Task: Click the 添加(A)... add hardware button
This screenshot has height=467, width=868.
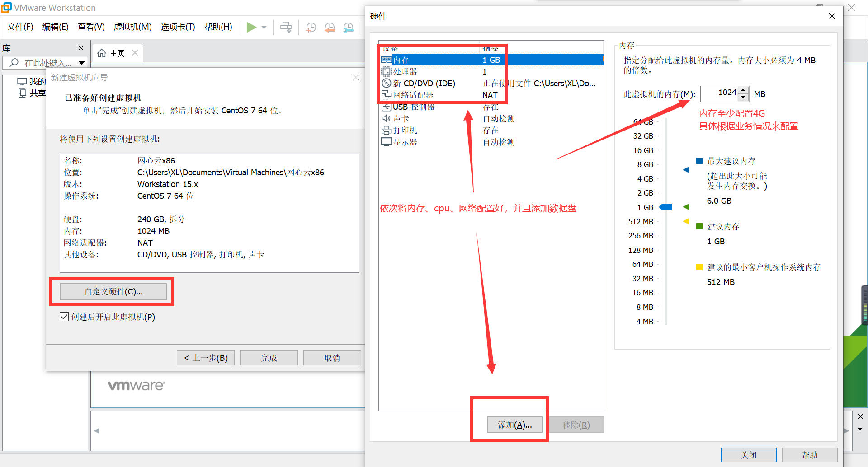Action: [515, 425]
